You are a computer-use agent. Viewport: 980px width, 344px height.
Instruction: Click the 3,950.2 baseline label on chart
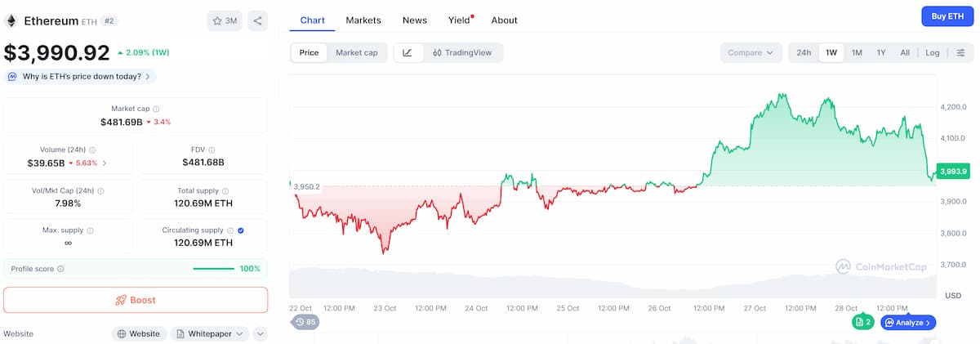point(307,187)
